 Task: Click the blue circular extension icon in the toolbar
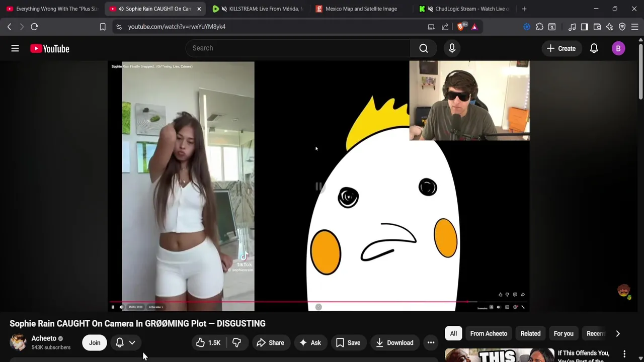(527, 27)
